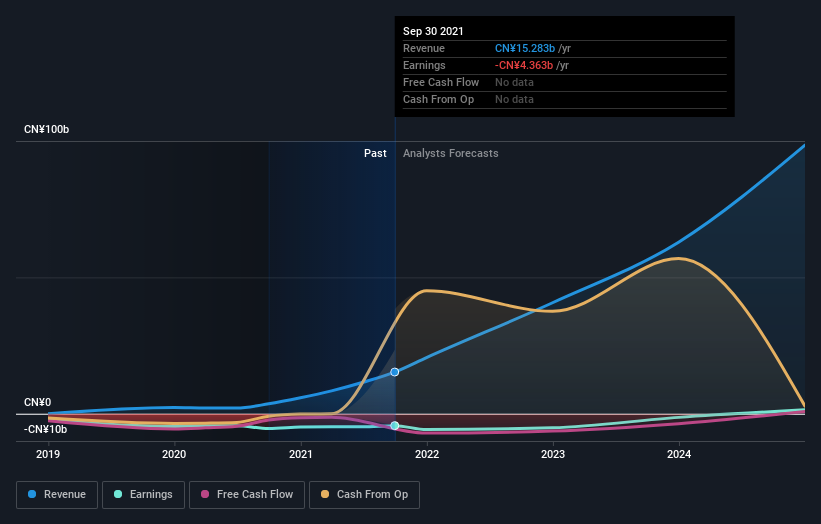This screenshot has width=821, height=524.
Task: Click the blue Revenue data point marker
Action: (395, 372)
